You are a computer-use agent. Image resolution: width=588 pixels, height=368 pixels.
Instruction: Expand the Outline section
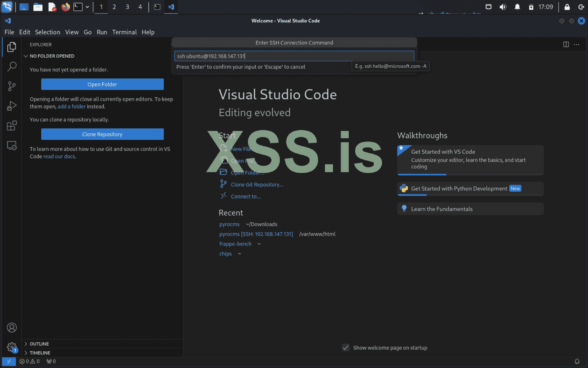[x=39, y=344]
